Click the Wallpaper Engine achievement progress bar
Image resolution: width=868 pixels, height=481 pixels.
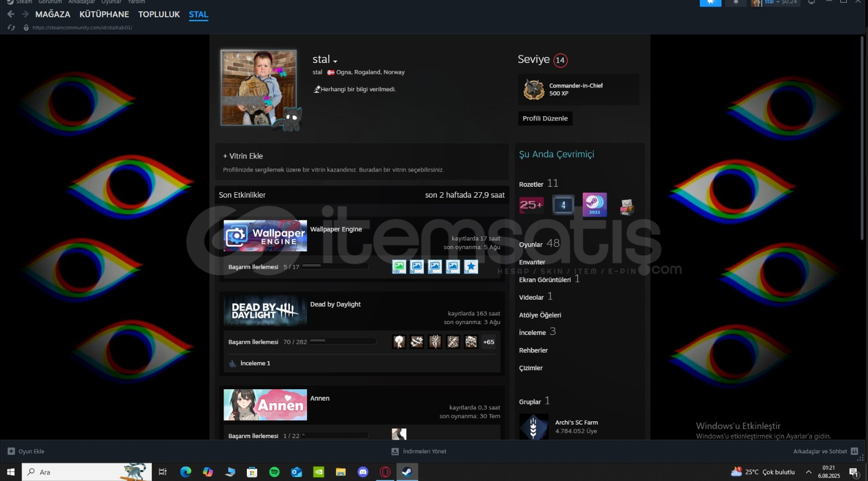[335, 267]
